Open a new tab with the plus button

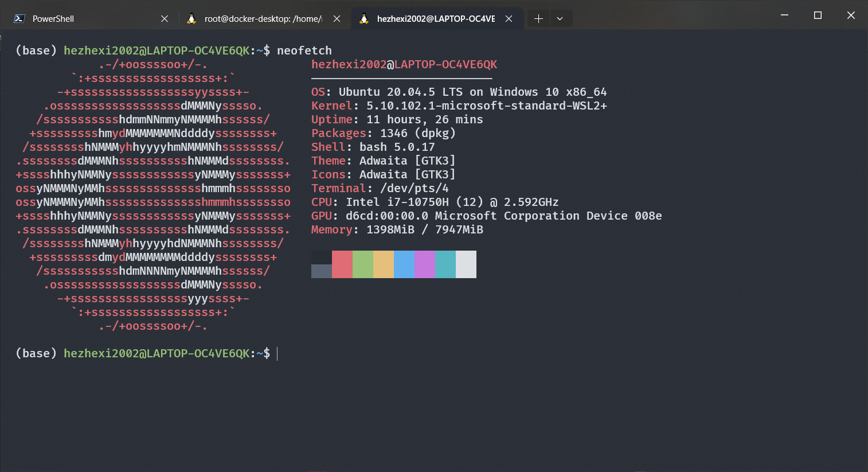538,18
